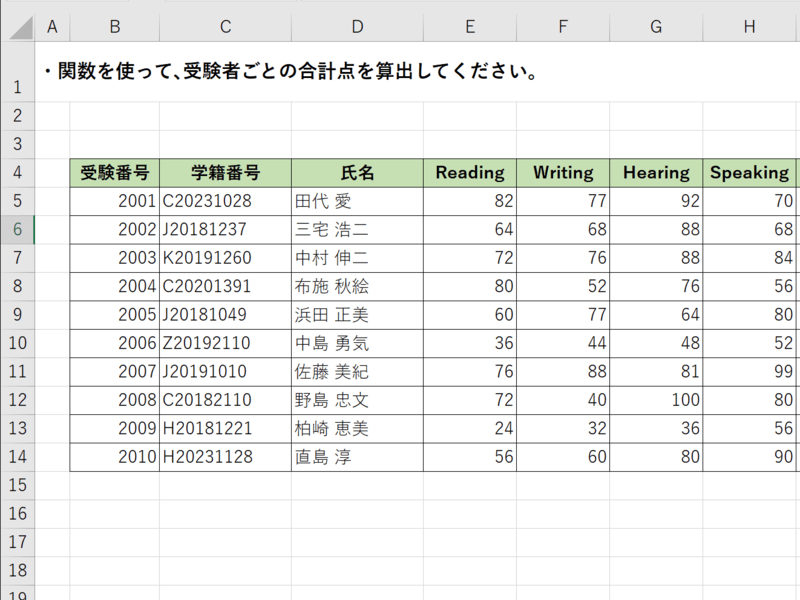Click the Speaking score 99 cell

pyautogui.click(x=749, y=372)
